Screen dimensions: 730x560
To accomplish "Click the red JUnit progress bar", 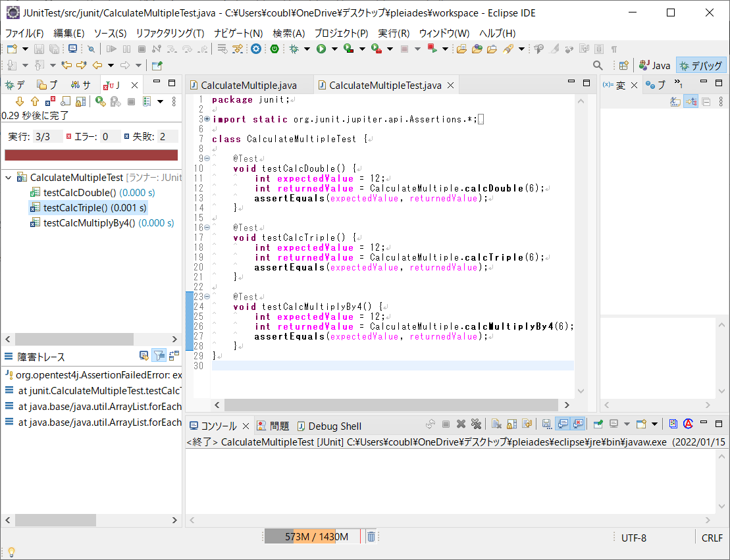I will (91, 155).
